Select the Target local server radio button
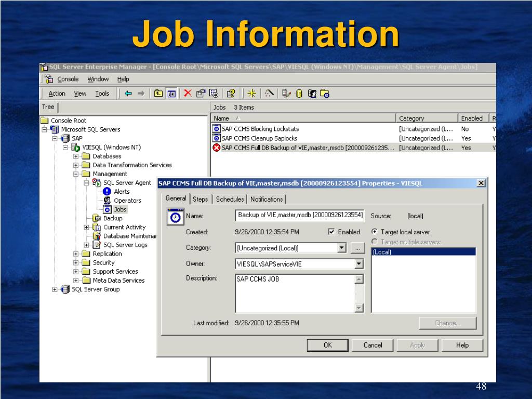The image size is (532, 399). (x=374, y=232)
